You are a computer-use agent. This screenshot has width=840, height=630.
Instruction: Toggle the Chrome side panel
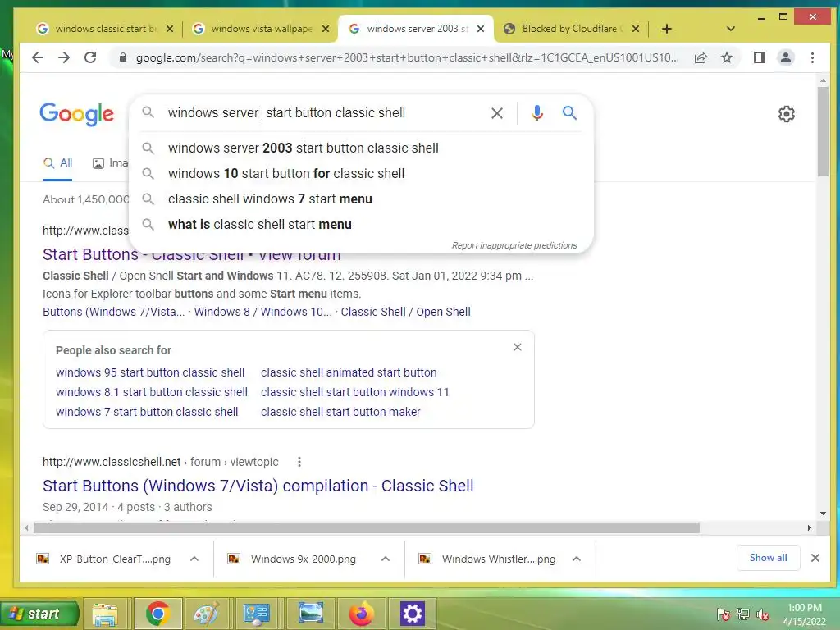click(759, 57)
